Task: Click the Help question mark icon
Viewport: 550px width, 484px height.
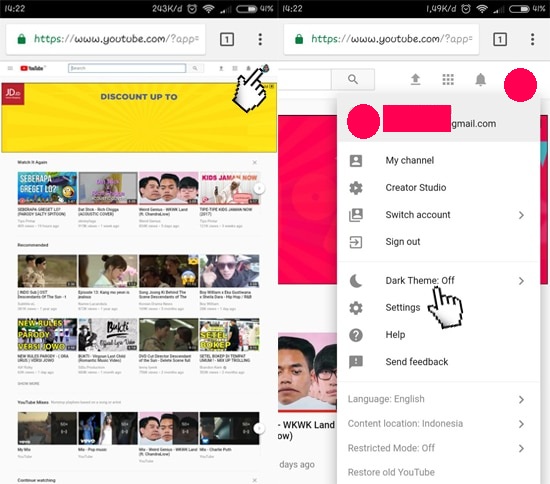Action: click(x=356, y=335)
